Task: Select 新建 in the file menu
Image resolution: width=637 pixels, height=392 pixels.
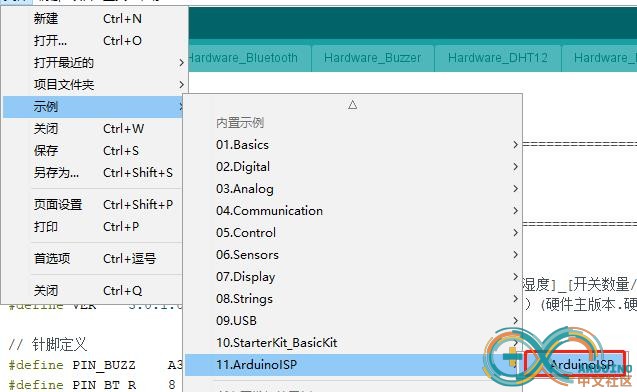Action: point(94,19)
